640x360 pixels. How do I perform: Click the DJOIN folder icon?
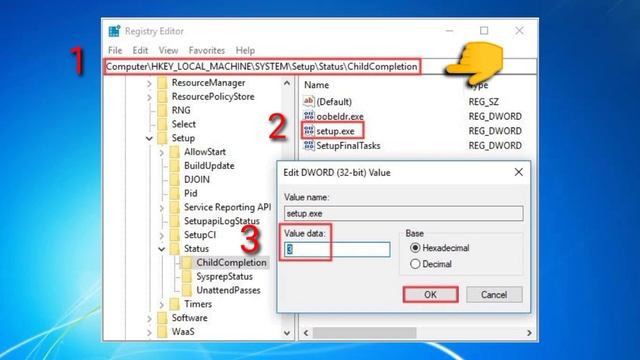(x=175, y=180)
